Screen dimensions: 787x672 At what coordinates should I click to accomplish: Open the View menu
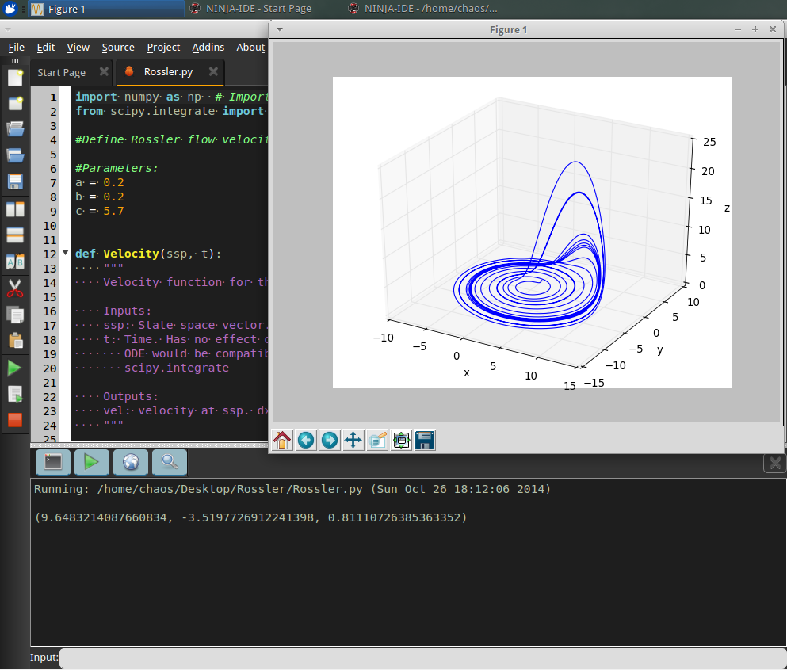point(78,48)
